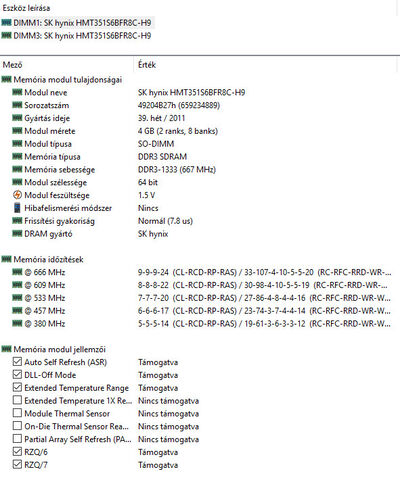Click the Modul szélessége row icon
The height and width of the screenshot is (480, 400).
pos(17,182)
